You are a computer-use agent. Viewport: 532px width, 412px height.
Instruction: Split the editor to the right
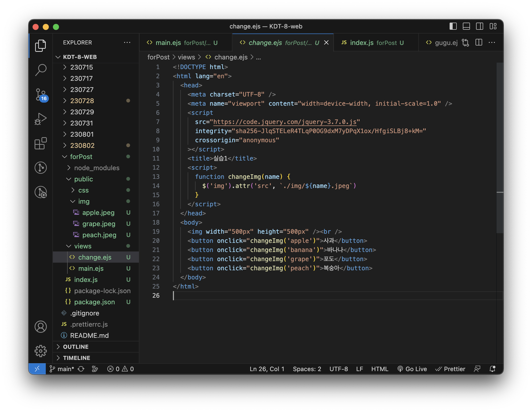(x=479, y=43)
